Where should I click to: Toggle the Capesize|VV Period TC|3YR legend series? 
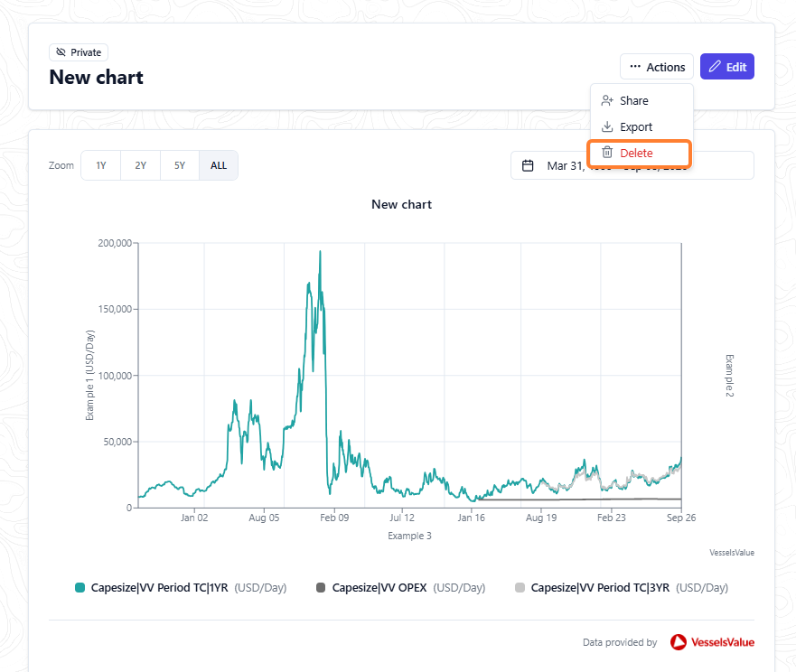(x=622, y=588)
